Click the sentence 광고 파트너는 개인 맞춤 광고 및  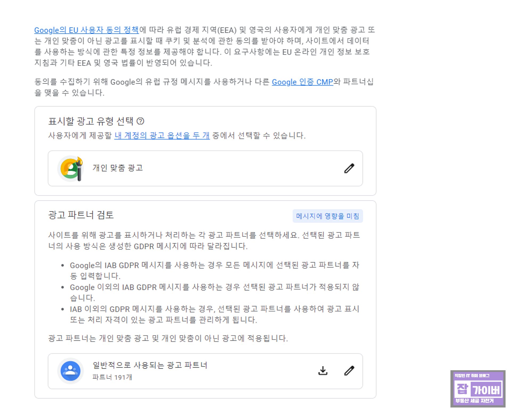168,338
